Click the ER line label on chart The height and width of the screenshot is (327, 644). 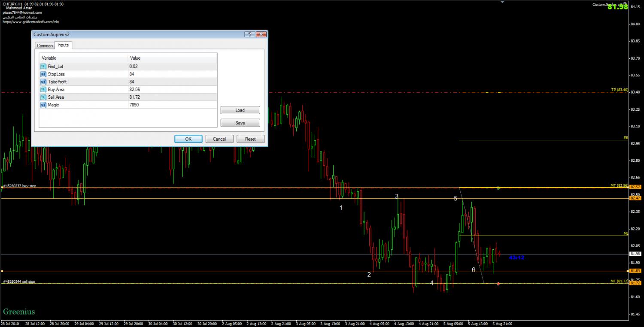[626, 138]
